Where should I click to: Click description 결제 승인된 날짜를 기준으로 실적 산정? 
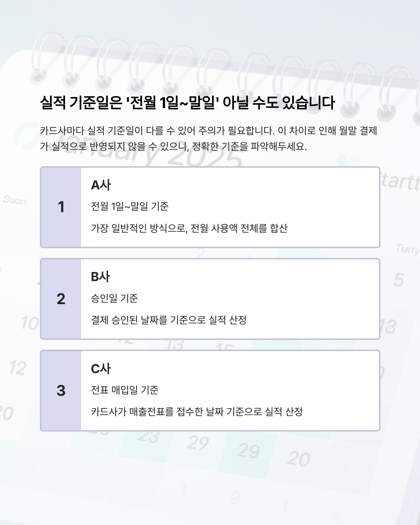point(169,320)
